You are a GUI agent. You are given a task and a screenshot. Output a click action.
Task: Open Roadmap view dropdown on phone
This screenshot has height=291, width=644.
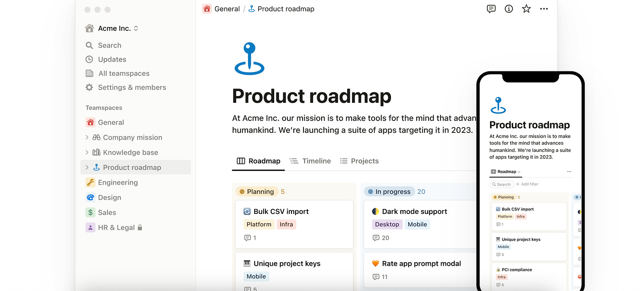506,172
